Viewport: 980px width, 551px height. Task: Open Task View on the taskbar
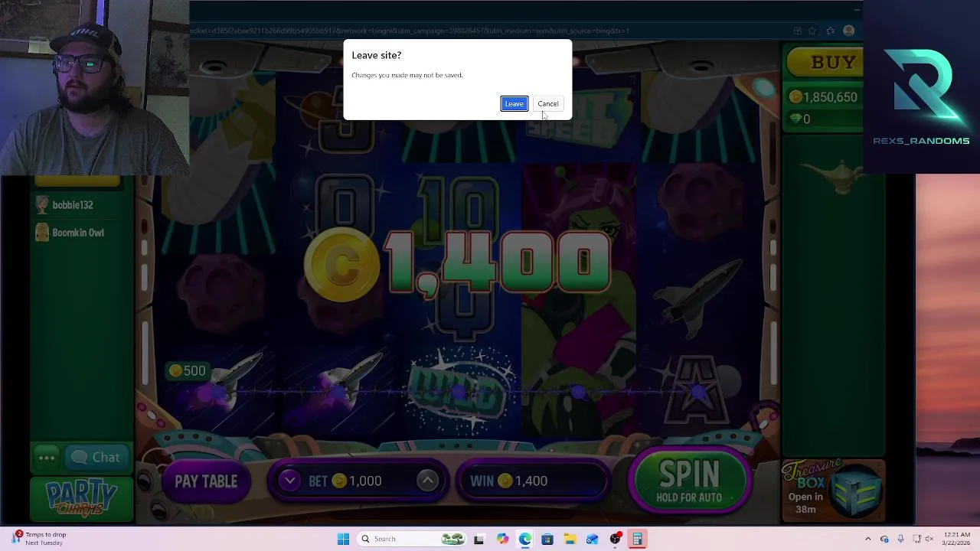(479, 539)
